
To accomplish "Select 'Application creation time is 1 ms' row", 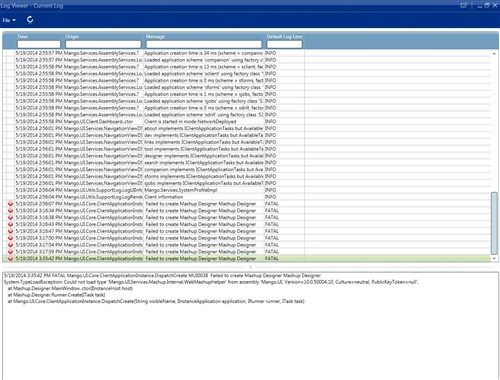I will (247, 94).
